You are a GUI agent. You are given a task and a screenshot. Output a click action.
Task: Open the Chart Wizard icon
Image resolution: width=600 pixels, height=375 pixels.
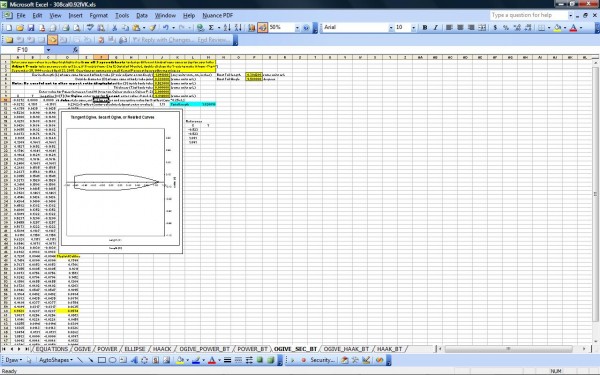point(251,28)
